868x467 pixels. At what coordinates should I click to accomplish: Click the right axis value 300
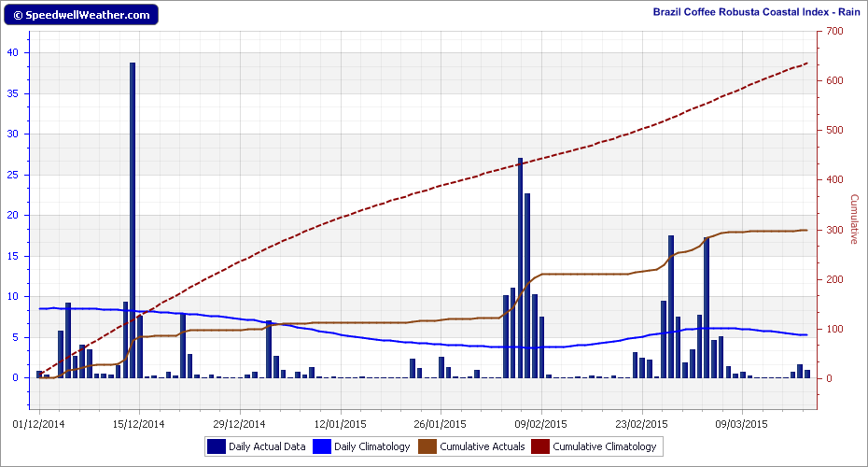tap(834, 230)
